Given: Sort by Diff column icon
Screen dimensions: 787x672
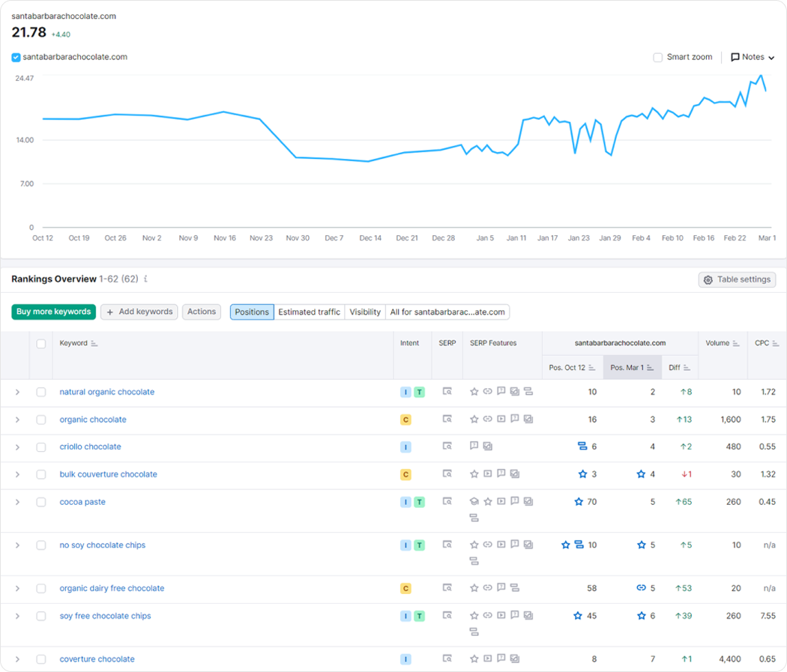Looking at the screenshot, I should (x=687, y=368).
